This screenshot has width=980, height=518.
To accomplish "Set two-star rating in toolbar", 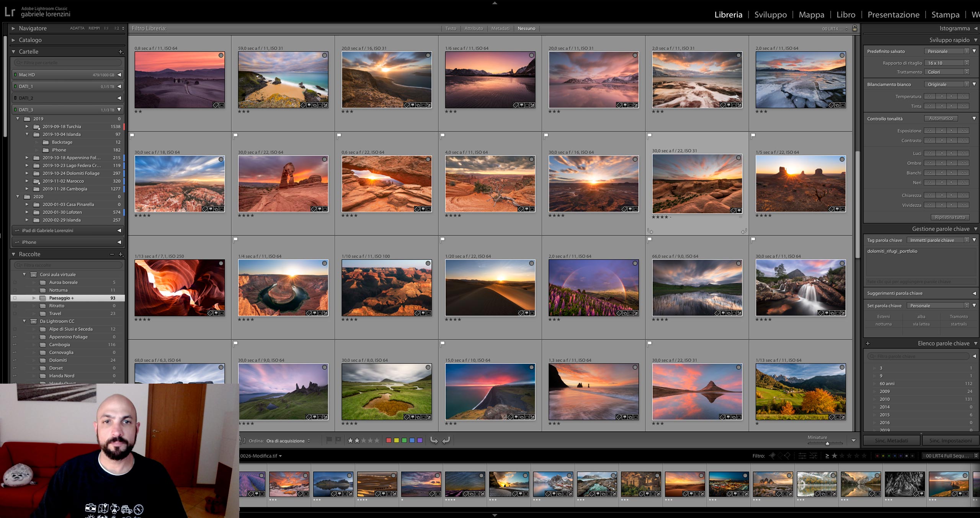I will [357, 440].
